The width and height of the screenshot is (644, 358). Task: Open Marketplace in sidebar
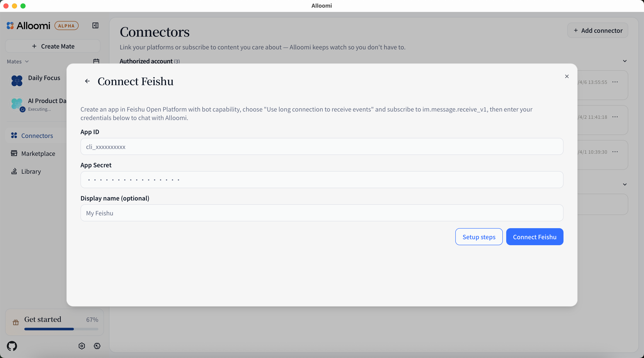point(38,154)
